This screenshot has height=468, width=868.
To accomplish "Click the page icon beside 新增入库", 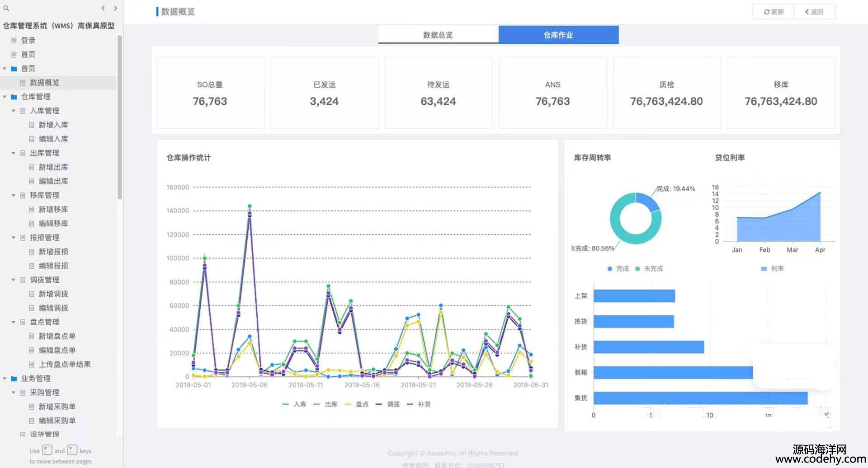I will pos(32,125).
